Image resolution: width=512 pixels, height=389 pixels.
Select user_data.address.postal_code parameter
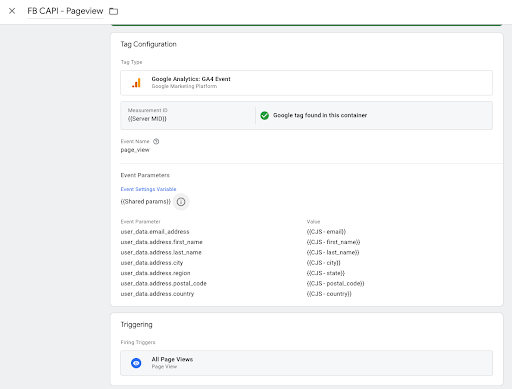pos(164,283)
